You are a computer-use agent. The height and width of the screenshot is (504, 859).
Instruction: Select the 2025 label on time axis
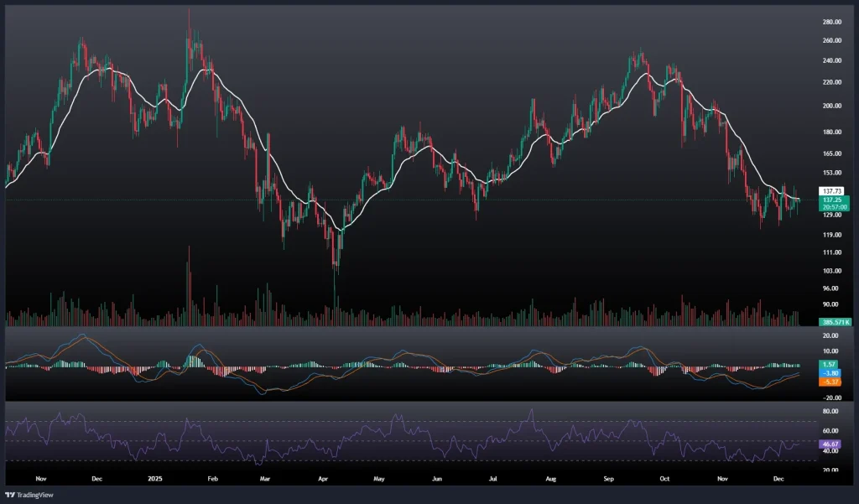pos(154,478)
